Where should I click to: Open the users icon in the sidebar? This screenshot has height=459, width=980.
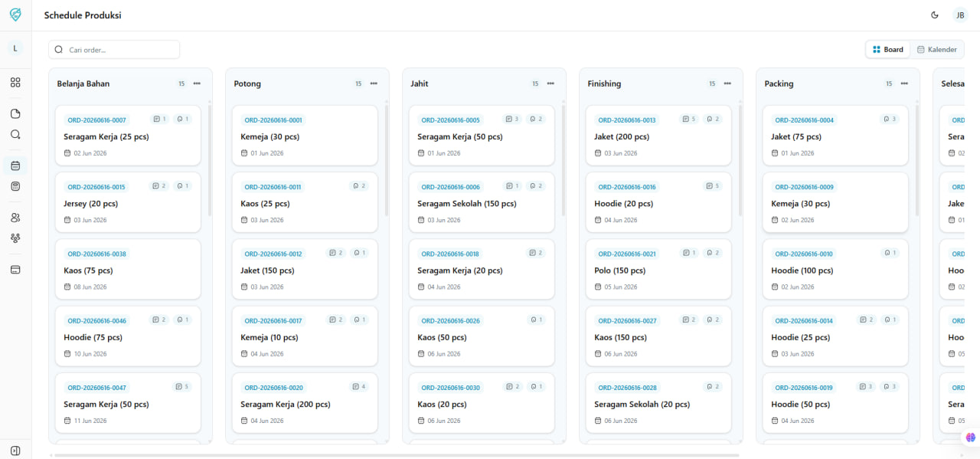(15, 218)
